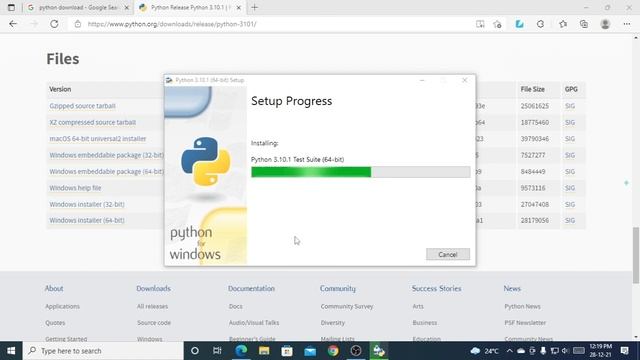Open the Quotes footer link
640x360 pixels.
pyautogui.click(x=55, y=322)
